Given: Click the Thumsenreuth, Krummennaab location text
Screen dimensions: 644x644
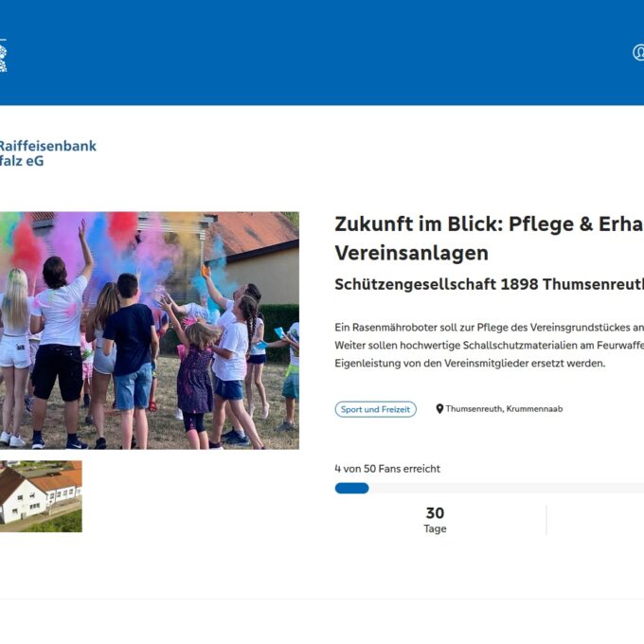Looking at the screenshot, I should [504, 409].
